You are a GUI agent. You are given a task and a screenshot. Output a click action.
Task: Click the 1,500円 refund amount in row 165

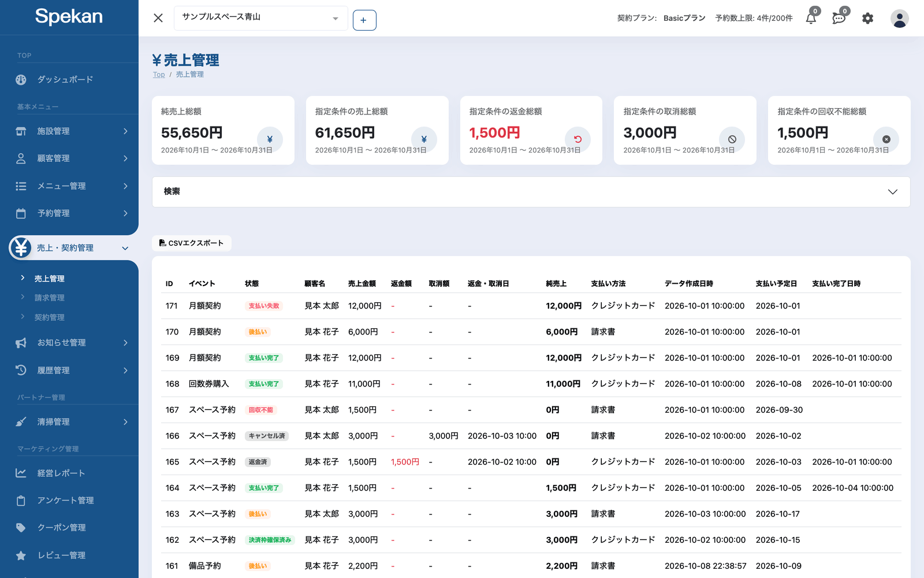(x=405, y=462)
